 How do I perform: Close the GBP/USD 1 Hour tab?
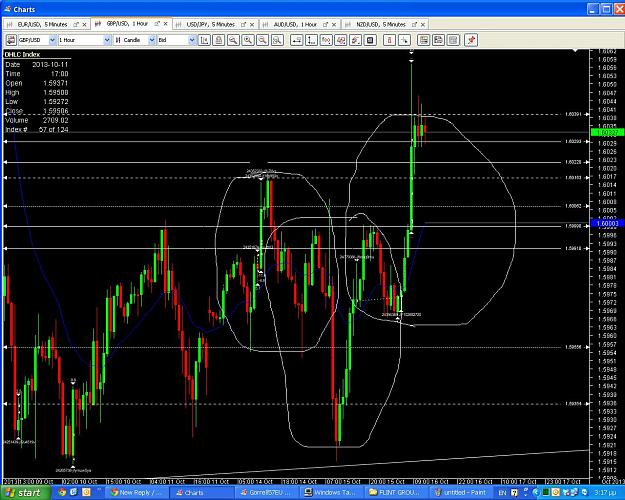165,24
